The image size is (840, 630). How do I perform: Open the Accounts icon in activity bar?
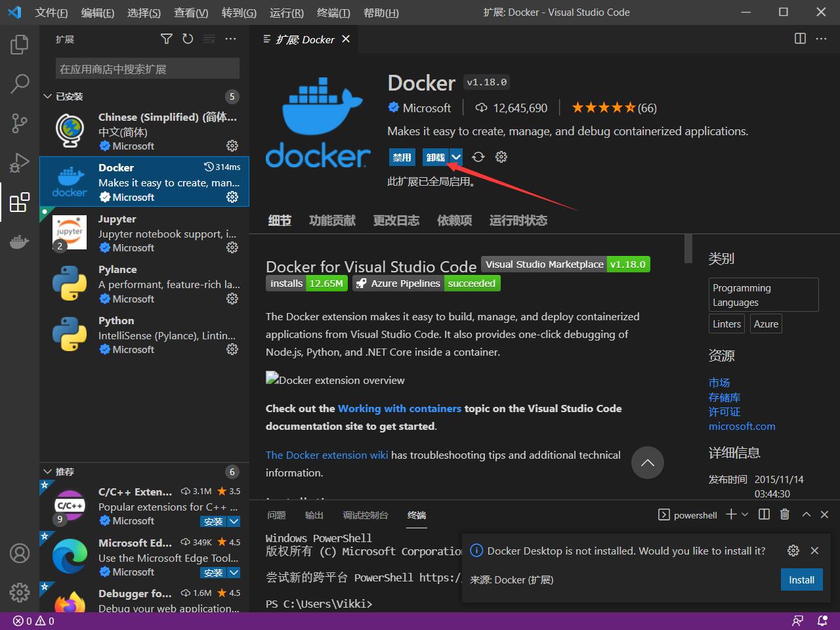pyautogui.click(x=20, y=553)
